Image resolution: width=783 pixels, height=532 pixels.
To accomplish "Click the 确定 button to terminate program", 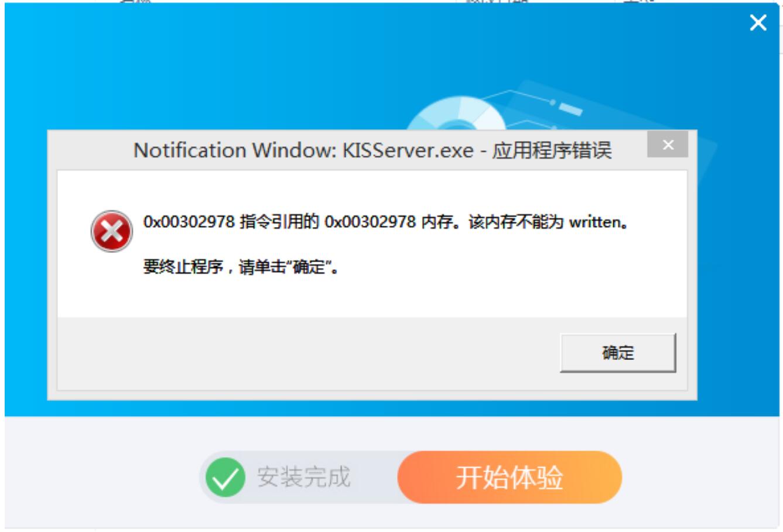I will [x=618, y=352].
